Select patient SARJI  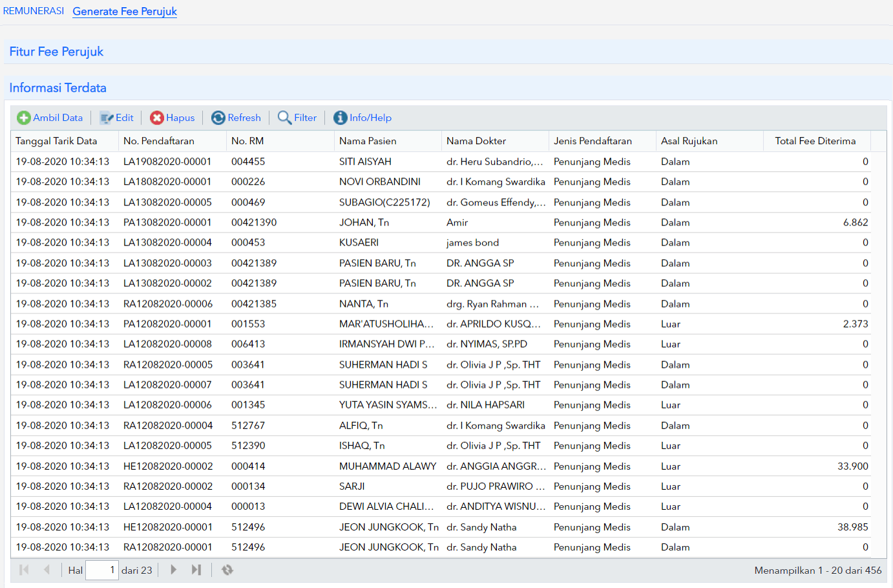[x=352, y=486]
